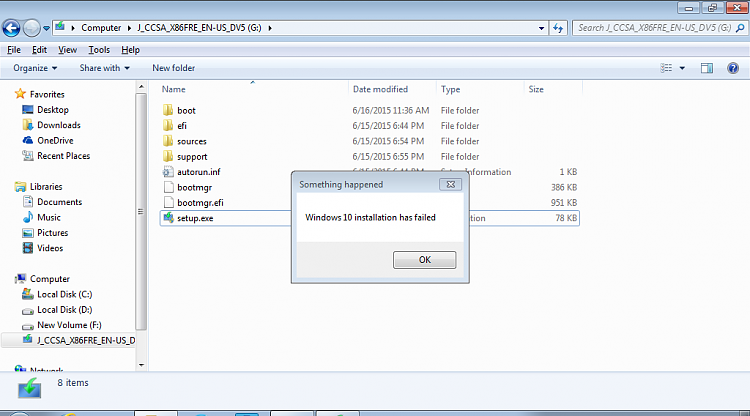
Task: Select Computer in the navigation pane
Action: [49, 279]
